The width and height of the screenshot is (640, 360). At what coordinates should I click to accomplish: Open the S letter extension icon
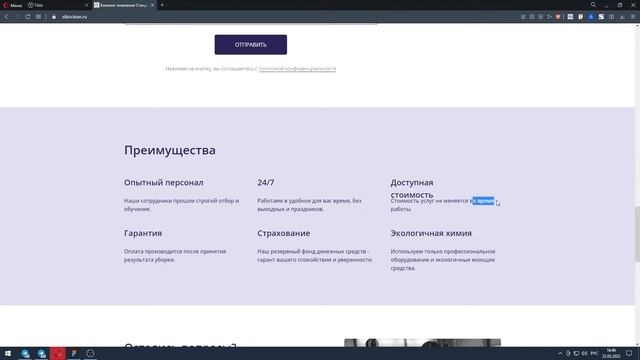tap(601, 17)
